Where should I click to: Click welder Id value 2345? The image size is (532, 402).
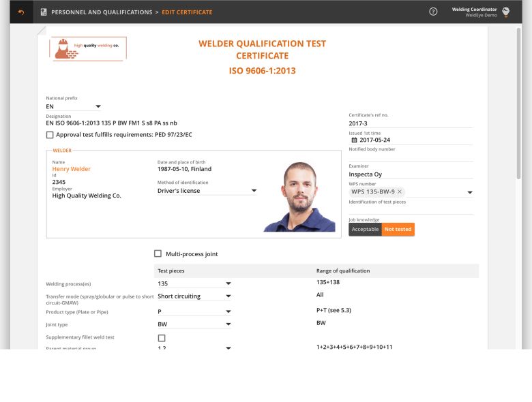pos(59,182)
